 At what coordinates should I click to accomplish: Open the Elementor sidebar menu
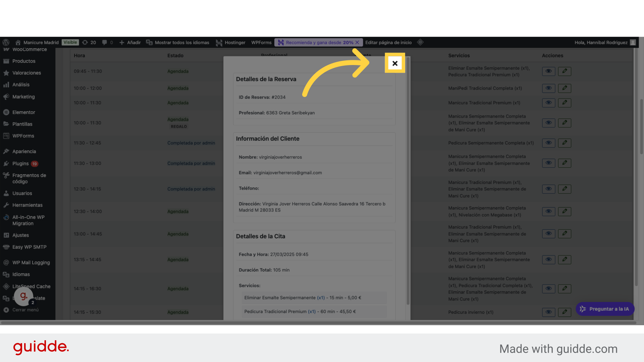tap(23, 112)
